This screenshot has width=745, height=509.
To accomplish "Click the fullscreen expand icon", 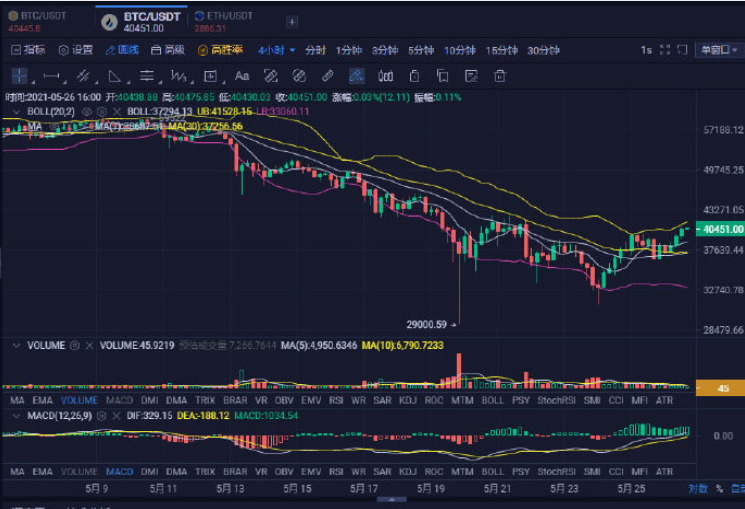I will pyautogui.click(x=665, y=50).
